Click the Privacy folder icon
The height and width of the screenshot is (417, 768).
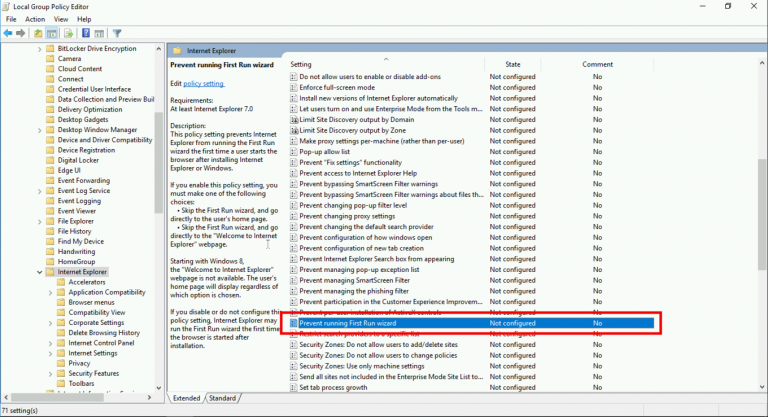61,363
